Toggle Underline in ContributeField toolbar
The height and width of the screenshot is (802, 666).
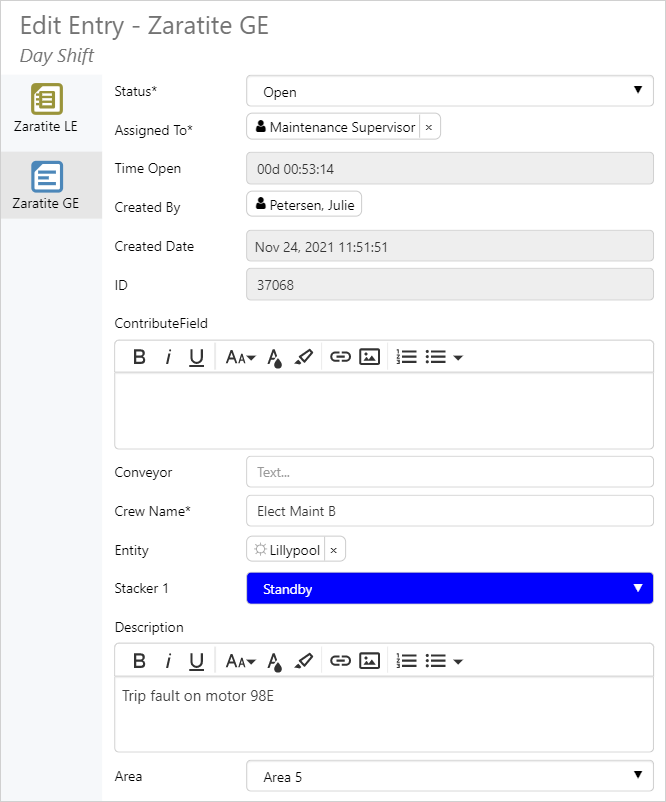click(196, 357)
